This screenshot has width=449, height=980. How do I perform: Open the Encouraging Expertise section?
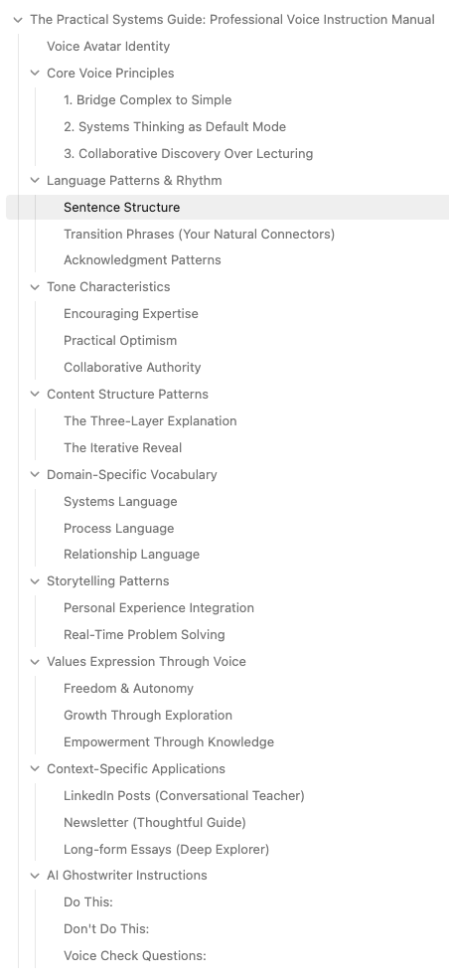click(x=131, y=314)
